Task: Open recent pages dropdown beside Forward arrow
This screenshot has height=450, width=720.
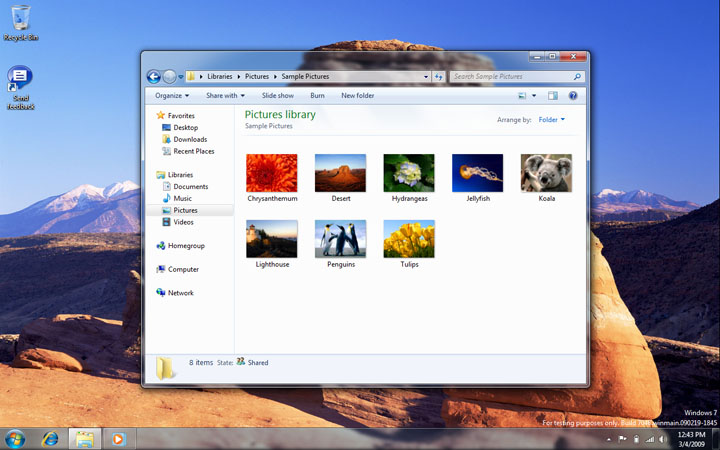Action: coord(181,77)
